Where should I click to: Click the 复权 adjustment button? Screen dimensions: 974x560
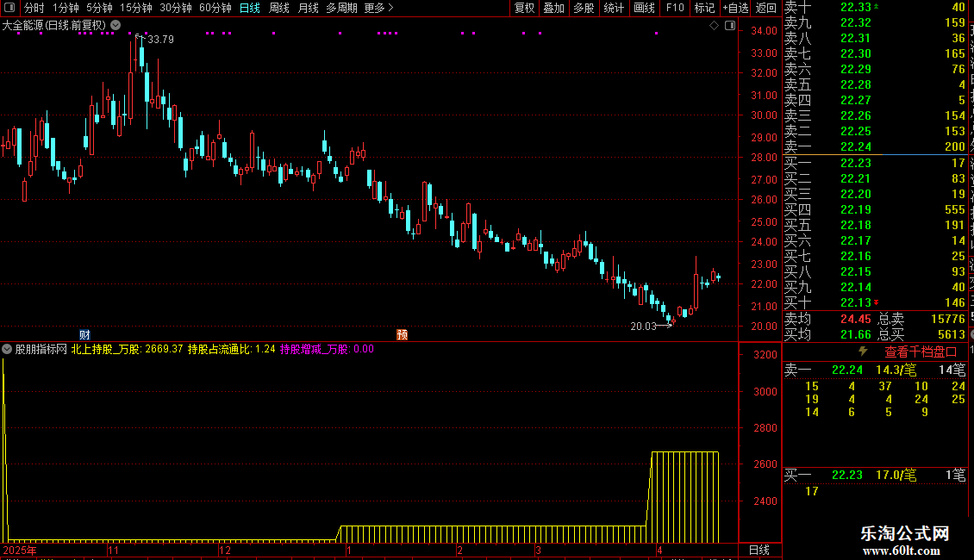524,8
